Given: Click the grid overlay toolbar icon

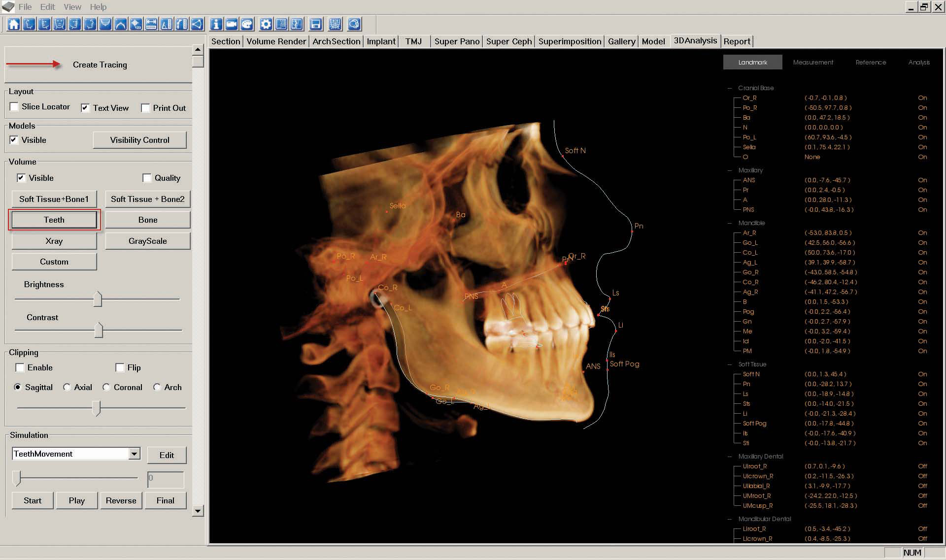Looking at the screenshot, I should point(335,24).
